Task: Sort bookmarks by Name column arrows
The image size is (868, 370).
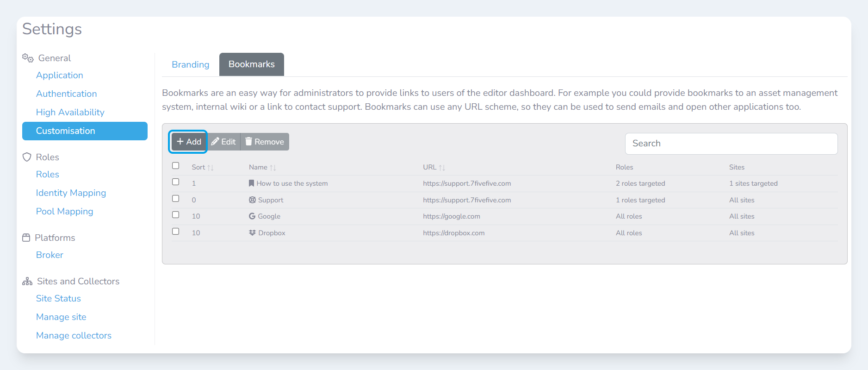Action: (273, 168)
